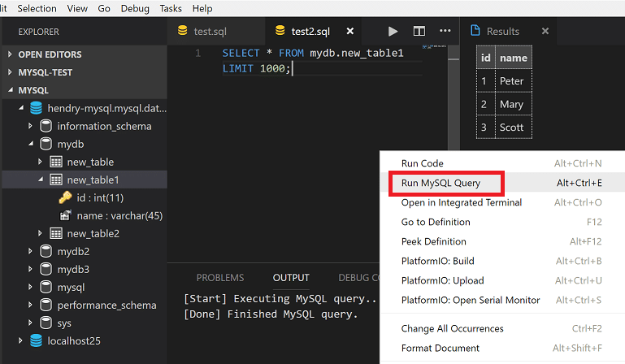Select the Mary cell in results table

tap(514, 104)
